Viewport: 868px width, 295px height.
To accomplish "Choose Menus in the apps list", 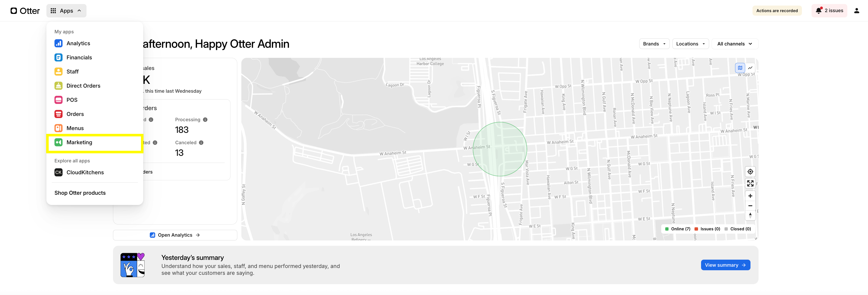I will (95, 128).
